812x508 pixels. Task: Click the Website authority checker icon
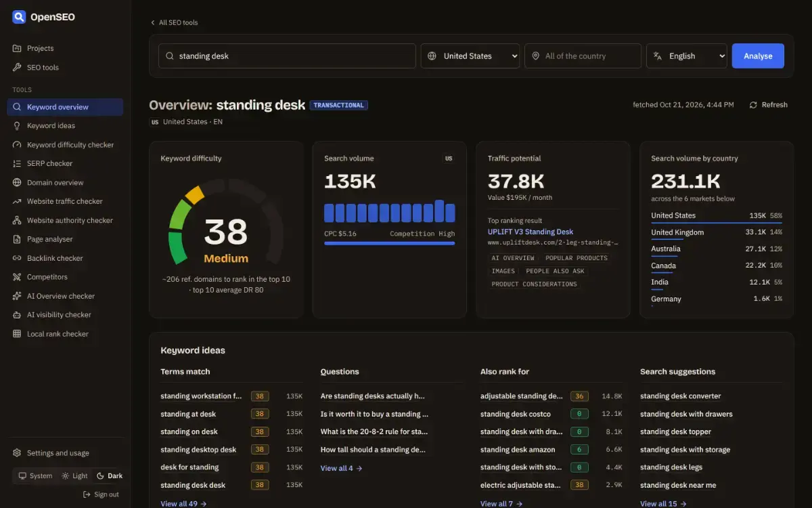coord(17,220)
